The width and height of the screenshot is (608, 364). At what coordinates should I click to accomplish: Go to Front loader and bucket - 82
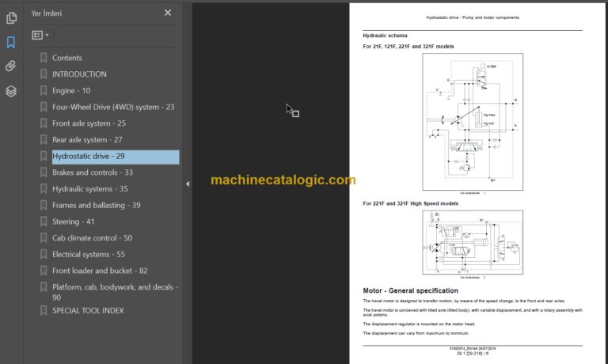pyautogui.click(x=100, y=271)
